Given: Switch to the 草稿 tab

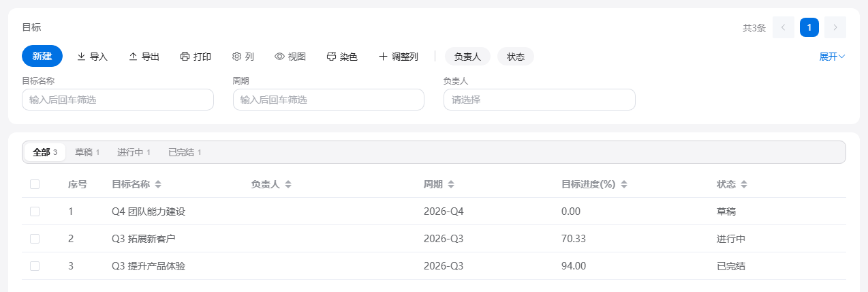Looking at the screenshot, I should 87,152.
